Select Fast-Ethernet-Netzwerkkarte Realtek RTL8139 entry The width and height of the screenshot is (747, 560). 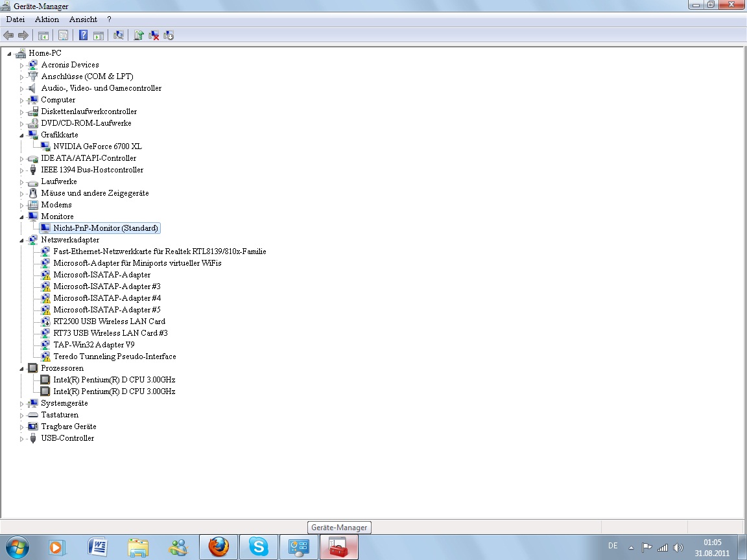pyautogui.click(x=160, y=251)
